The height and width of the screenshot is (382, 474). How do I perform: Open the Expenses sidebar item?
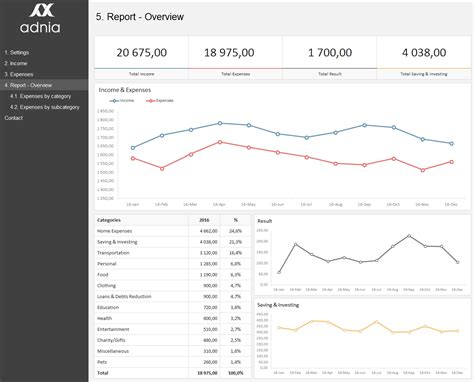click(19, 74)
